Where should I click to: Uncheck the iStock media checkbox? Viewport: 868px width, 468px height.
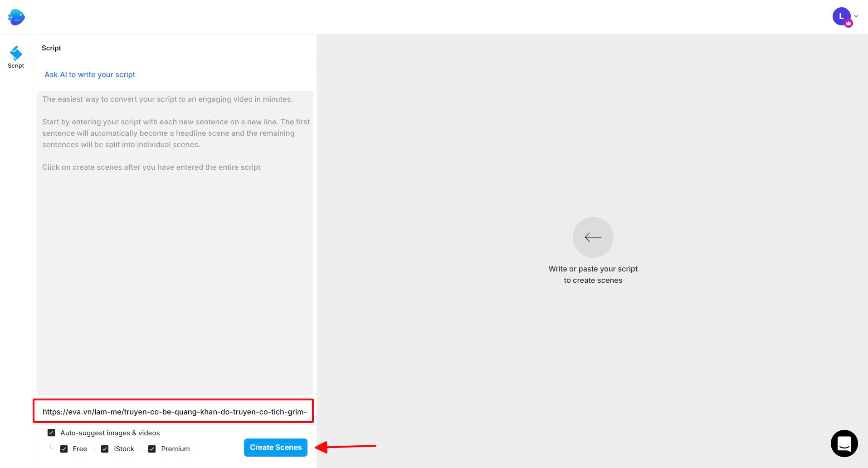click(x=105, y=449)
